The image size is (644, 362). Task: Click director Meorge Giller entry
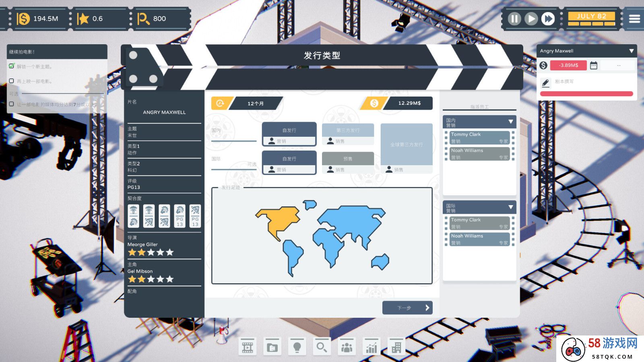164,246
